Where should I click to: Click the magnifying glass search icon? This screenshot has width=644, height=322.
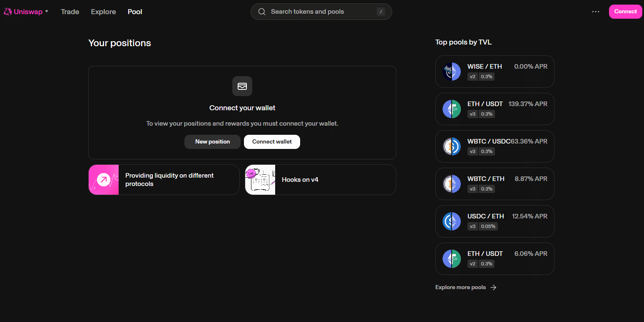point(262,12)
